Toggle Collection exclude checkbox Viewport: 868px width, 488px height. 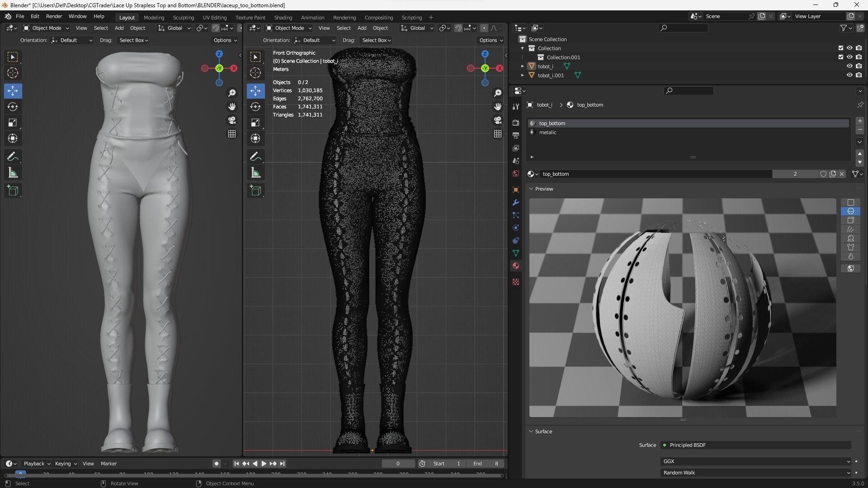(x=841, y=48)
